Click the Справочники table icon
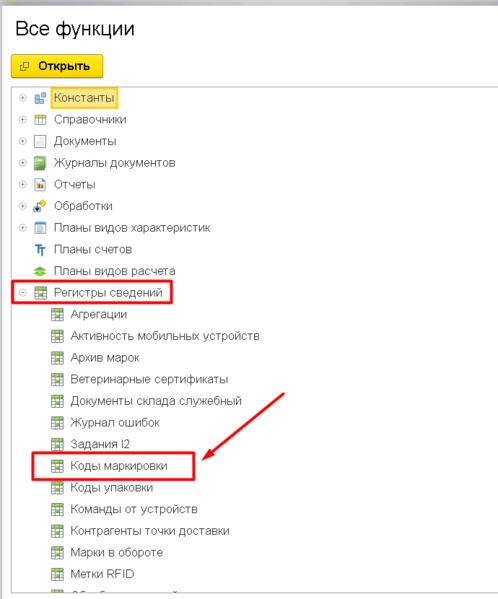Image resolution: width=498 pixels, height=599 pixels. (40, 120)
